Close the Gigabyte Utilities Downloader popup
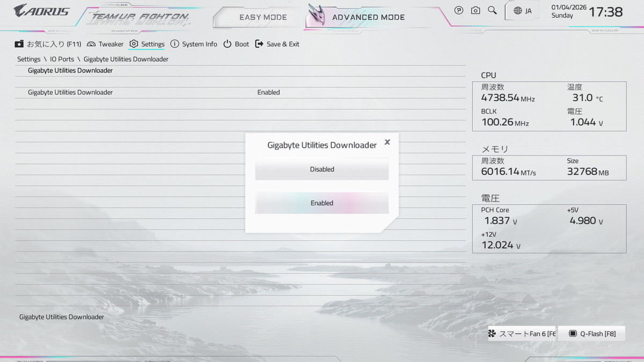 click(387, 142)
